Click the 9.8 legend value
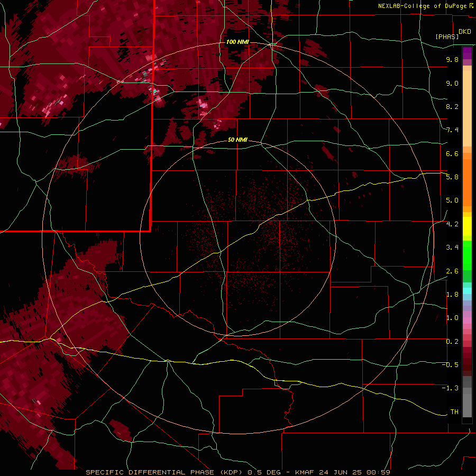 452,59
